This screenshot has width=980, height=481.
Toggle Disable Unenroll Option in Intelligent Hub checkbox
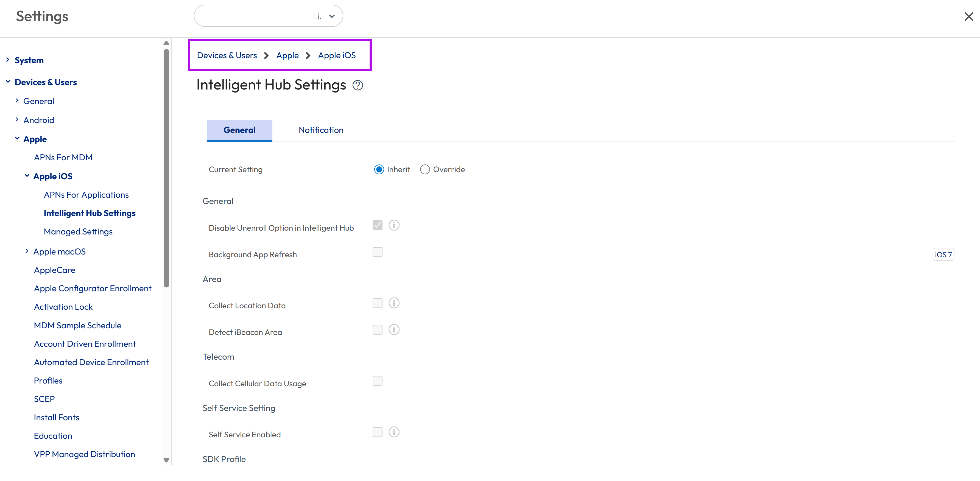(377, 225)
